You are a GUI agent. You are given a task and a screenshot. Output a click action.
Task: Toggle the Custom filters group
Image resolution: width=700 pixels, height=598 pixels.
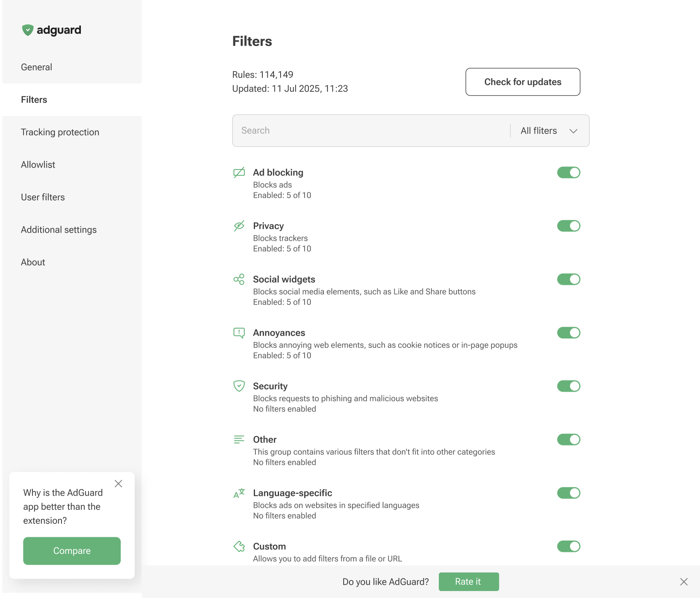point(568,547)
